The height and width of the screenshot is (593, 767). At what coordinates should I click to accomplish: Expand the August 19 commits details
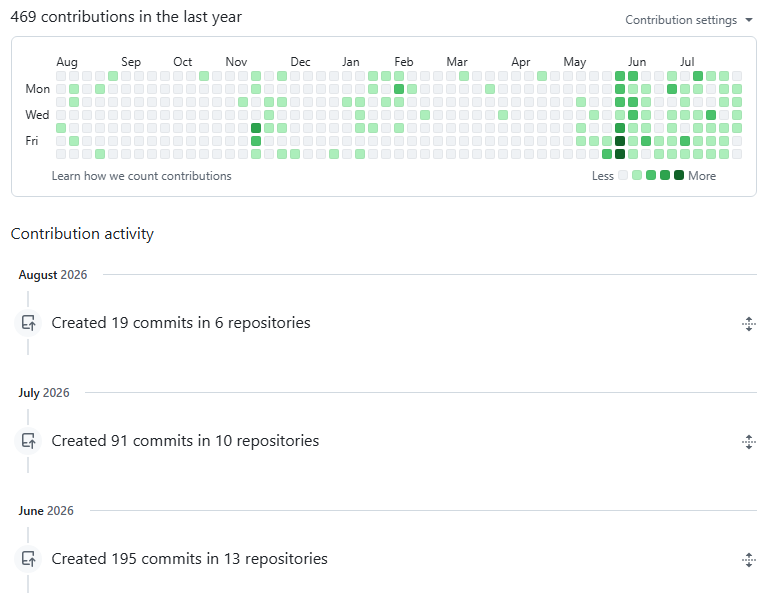click(748, 323)
